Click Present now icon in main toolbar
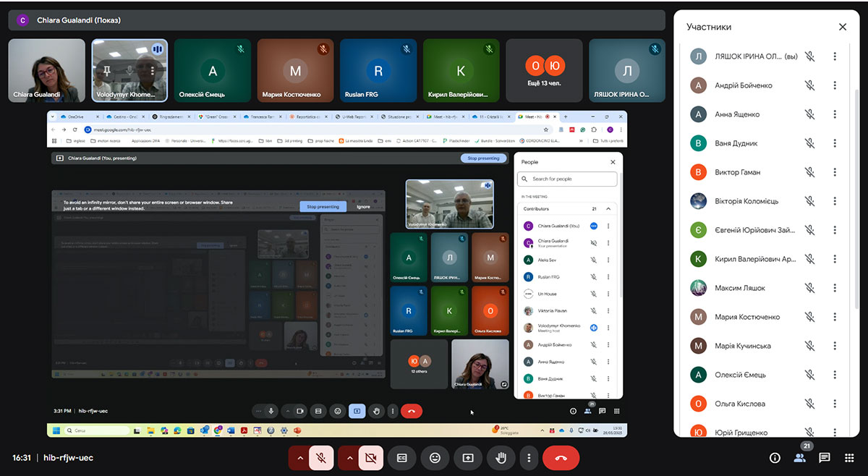This screenshot has height=476, width=868. coord(468,458)
